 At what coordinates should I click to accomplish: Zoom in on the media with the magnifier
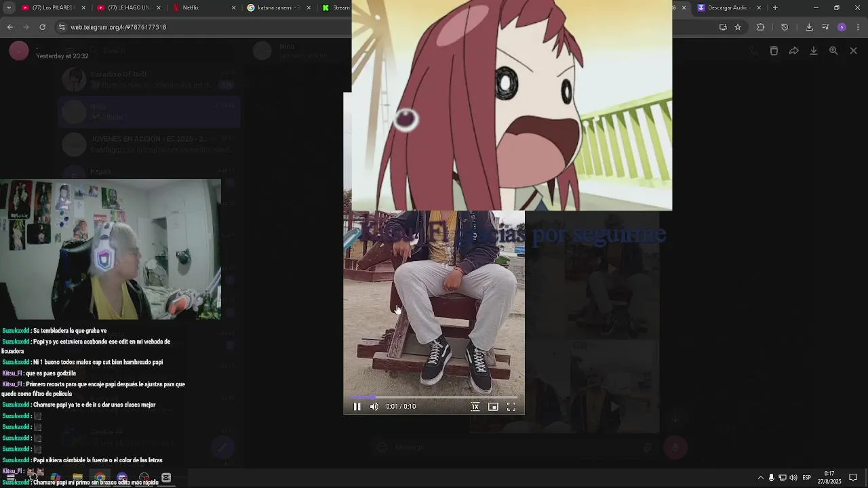pos(833,51)
